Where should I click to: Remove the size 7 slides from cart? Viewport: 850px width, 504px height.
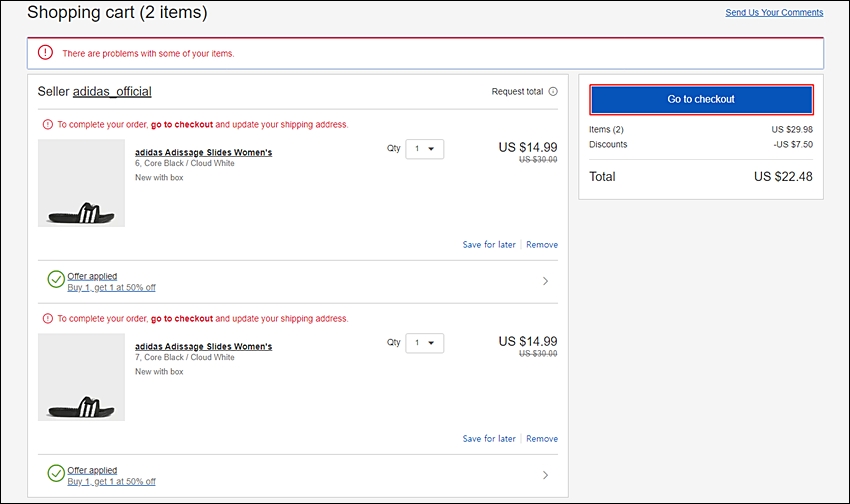[542, 438]
